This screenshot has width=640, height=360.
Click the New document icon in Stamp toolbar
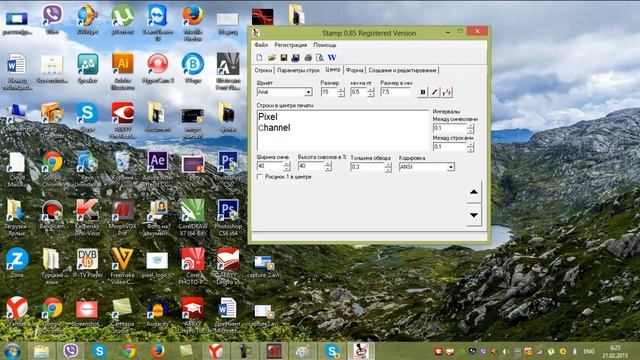click(259, 58)
